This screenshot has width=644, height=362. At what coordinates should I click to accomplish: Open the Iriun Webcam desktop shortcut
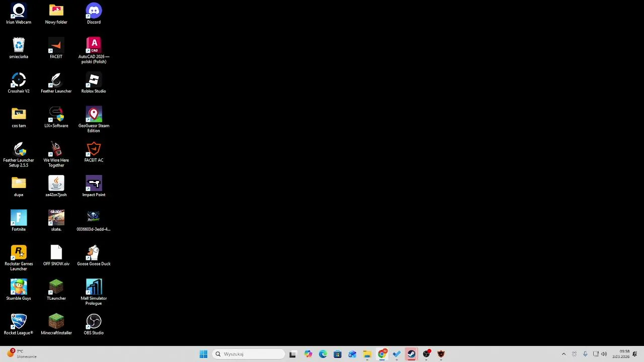[19, 14]
